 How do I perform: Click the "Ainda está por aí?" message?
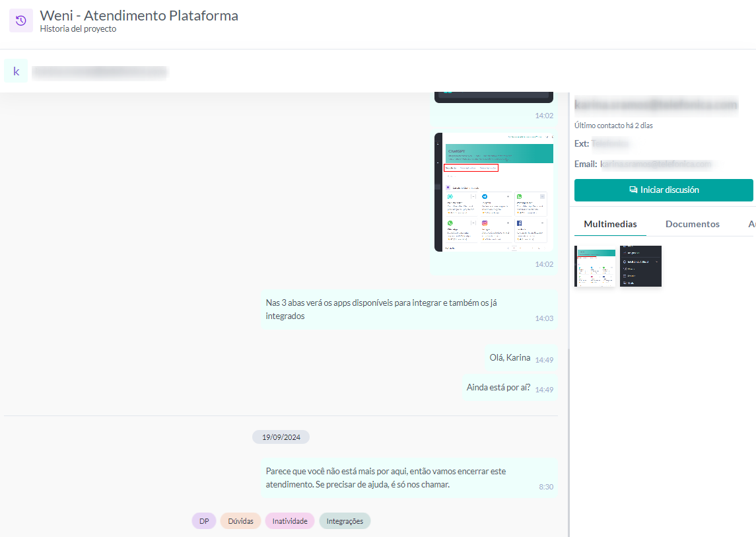tap(498, 387)
